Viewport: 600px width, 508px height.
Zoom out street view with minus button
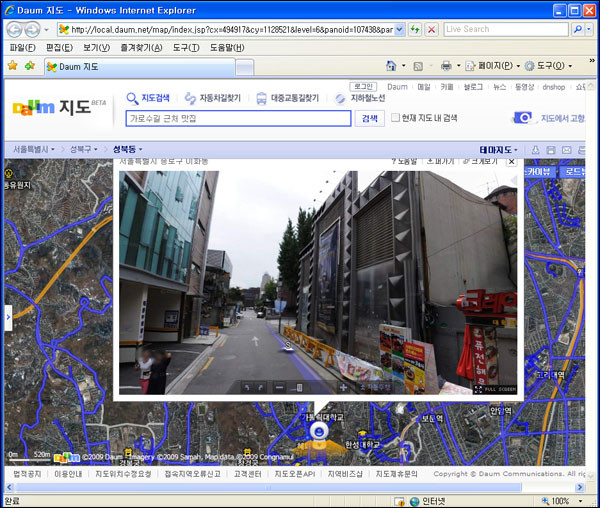click(279, 388)
